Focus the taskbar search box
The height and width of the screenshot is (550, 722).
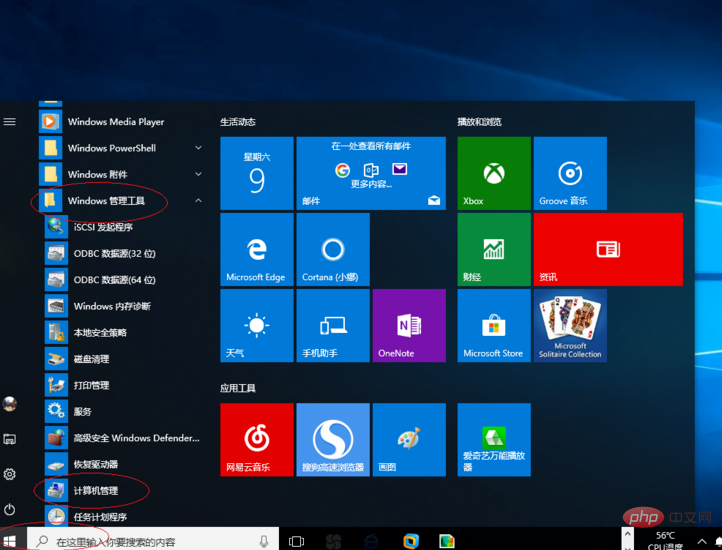153,540
